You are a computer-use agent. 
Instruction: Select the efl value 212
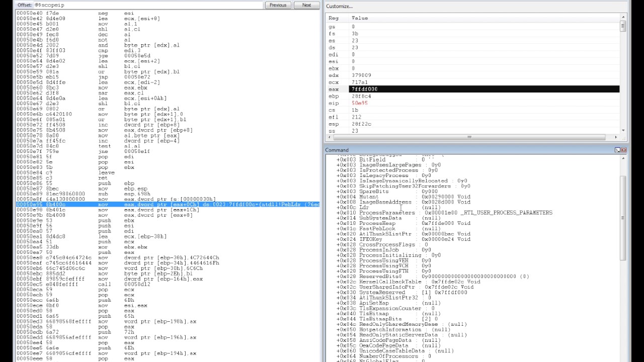tap(356, 117)
